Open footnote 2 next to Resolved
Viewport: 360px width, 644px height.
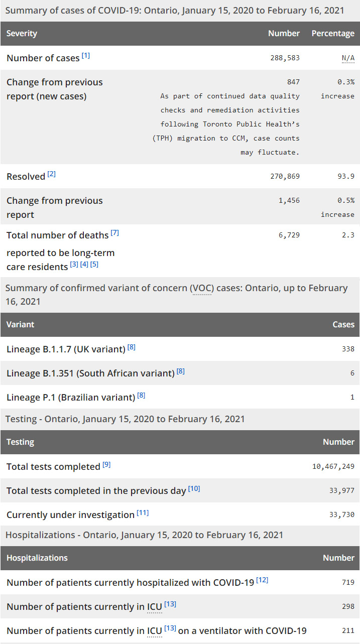click(52, 174)
